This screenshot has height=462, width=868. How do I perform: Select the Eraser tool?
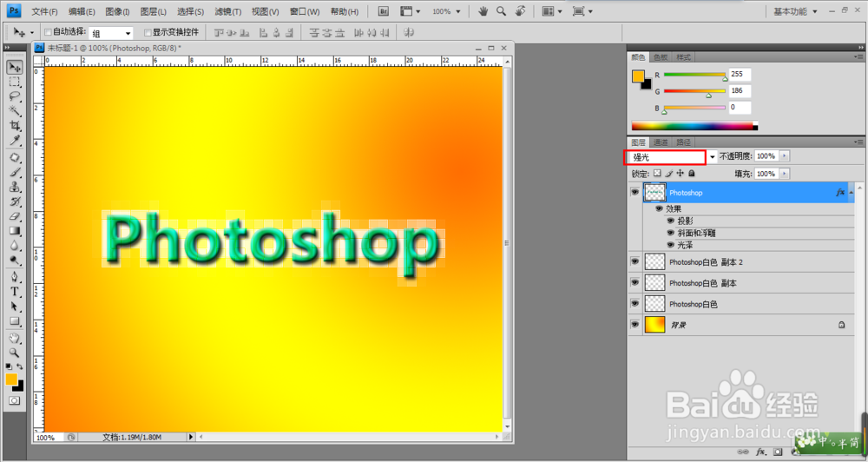coord(15,216)
